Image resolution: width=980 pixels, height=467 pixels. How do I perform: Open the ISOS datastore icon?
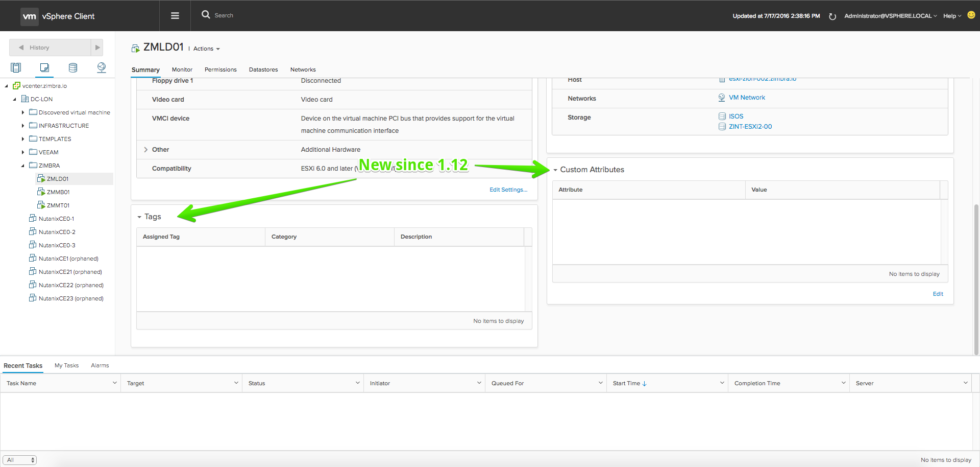(722, 116)
